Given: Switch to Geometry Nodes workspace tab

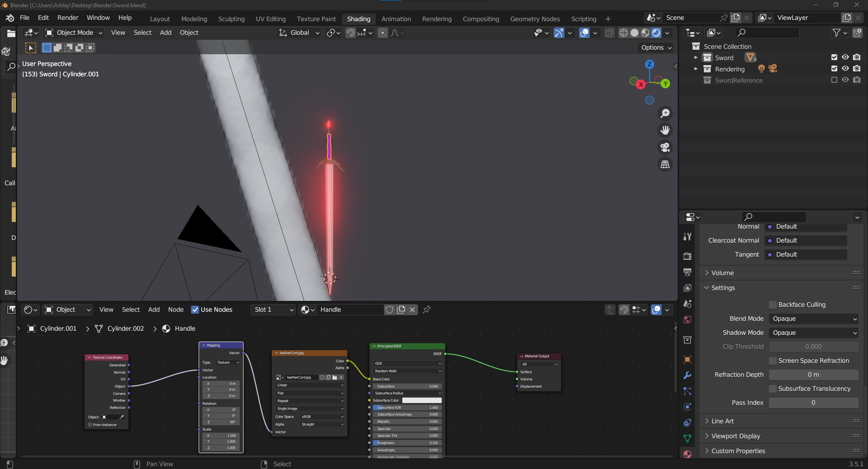Looking at the screenshot, I should (535, 19).
